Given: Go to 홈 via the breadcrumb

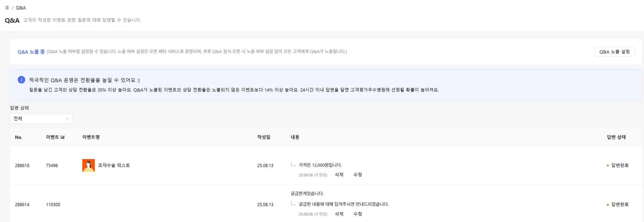Looking at the screenshot, I should (7, 8).
